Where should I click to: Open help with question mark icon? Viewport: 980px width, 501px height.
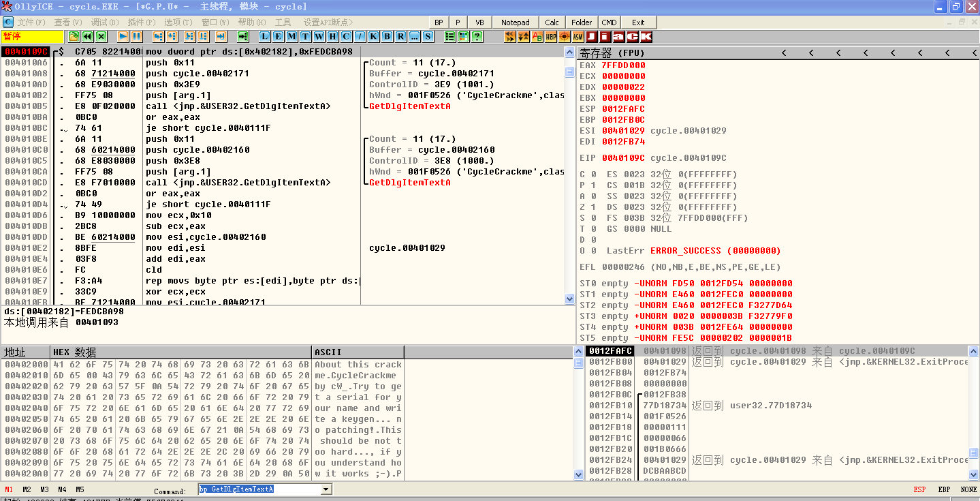(x=477, y=36)
